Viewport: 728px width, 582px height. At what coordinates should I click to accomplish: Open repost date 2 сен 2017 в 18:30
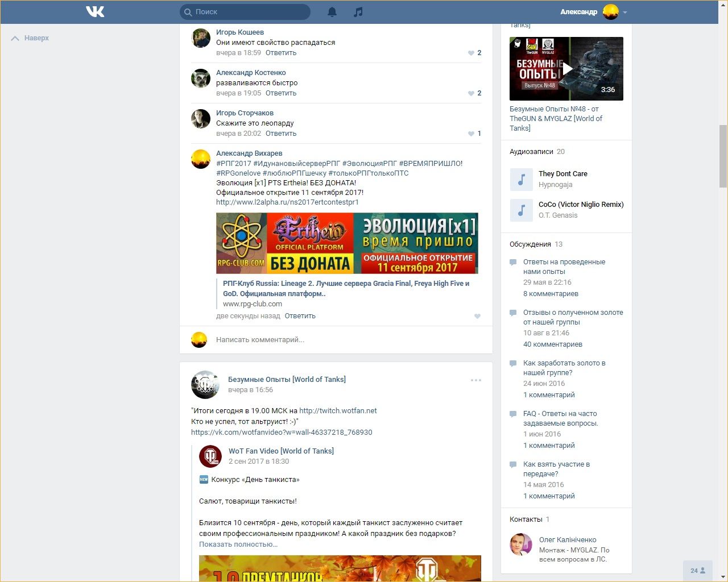pos(259,462)
